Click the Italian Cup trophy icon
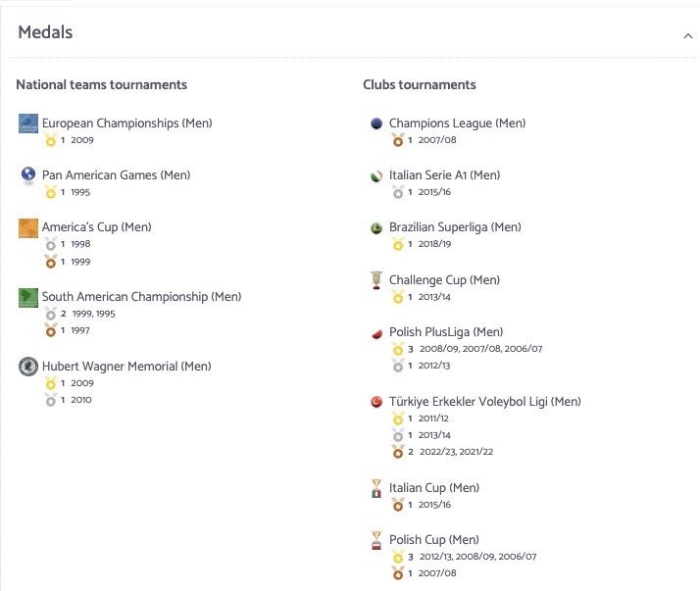This screenshot has width=700, height=591. tap(376, 488)
